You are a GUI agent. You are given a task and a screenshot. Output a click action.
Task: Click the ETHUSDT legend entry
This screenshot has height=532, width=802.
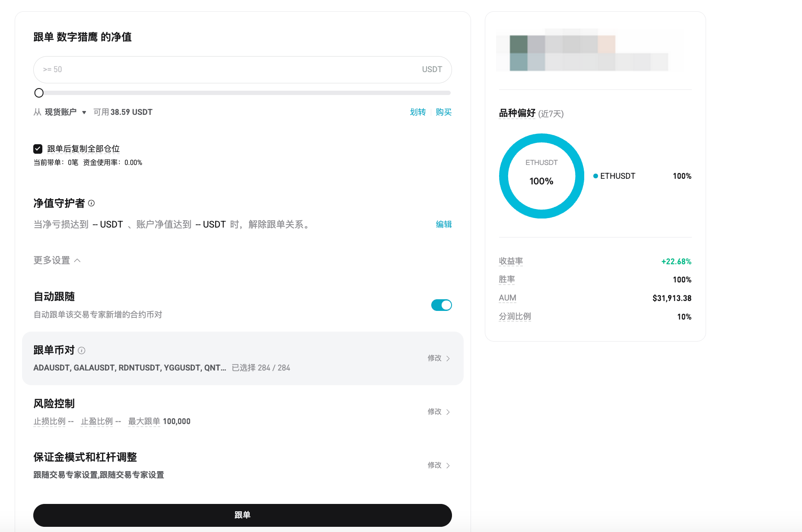coord(614,176)
